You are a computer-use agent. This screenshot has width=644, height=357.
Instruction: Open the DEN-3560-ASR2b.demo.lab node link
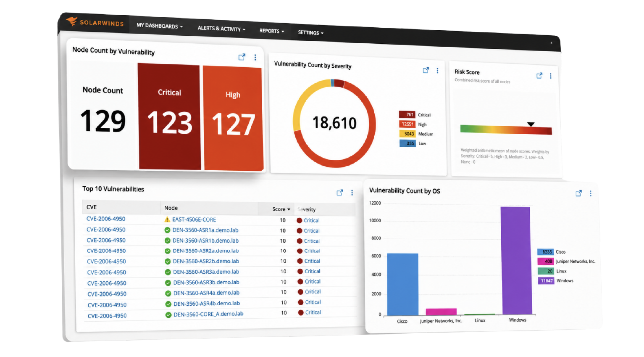coord(206,261)
